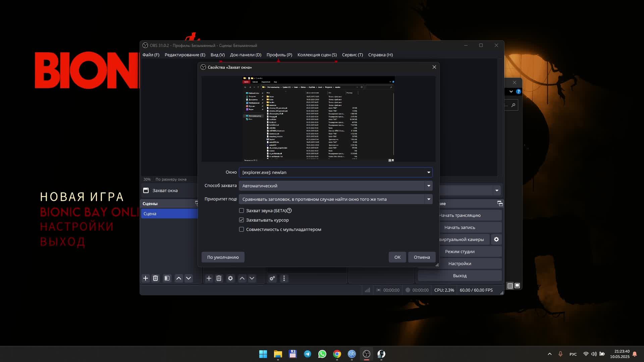Viewport: 644px width, 362px height.
Task: Enable multi-adapter compatibility checkbox
Action: pos(241,229)
